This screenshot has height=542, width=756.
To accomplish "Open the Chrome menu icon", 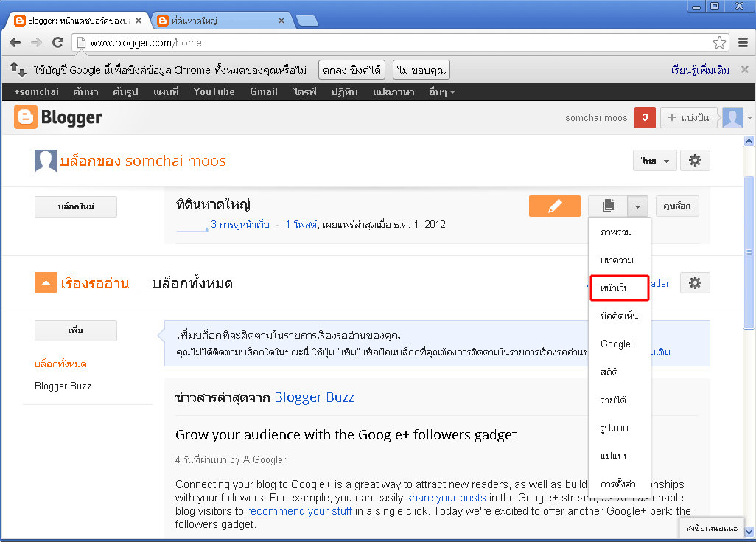I will (743, 43).
